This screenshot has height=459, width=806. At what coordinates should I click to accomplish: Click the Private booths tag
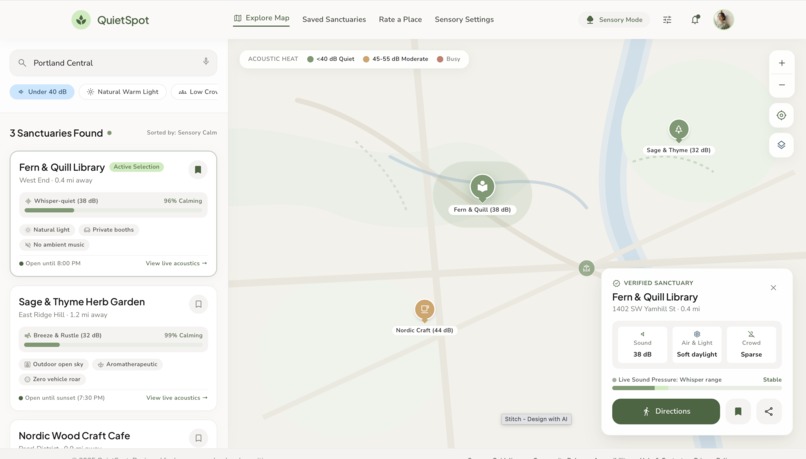[x=108, y=230]
